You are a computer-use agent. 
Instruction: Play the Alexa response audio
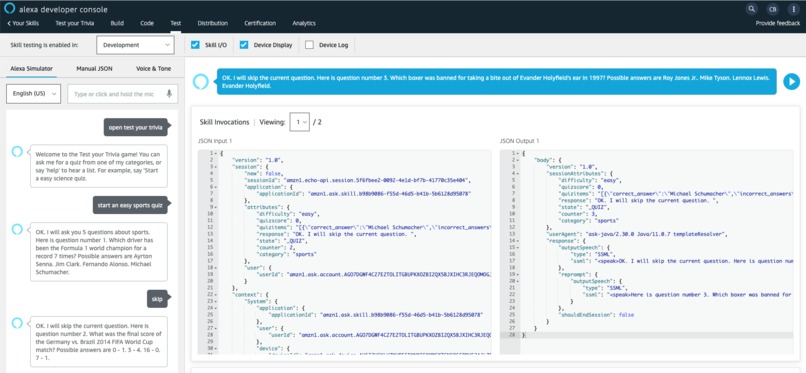tap(791, 81)
